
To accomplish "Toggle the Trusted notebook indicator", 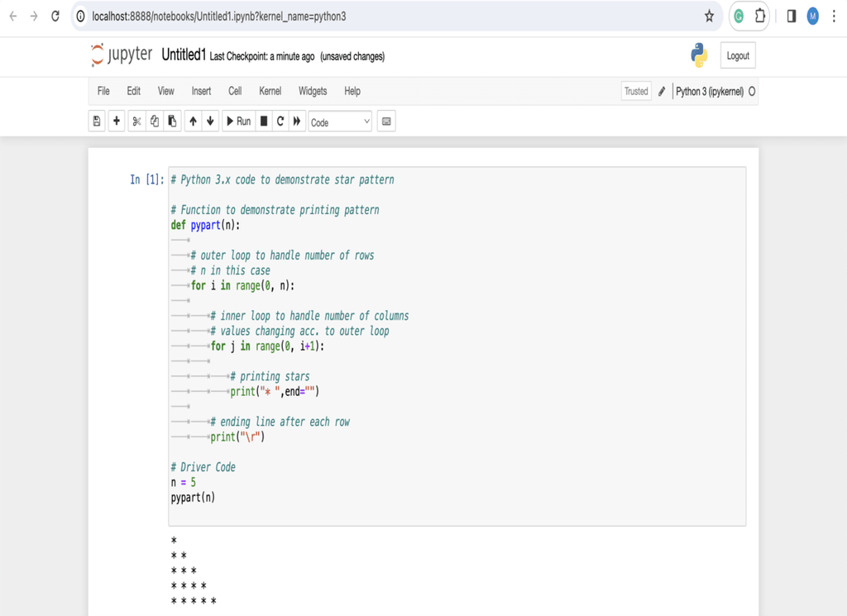I will [x=636, y=91].
